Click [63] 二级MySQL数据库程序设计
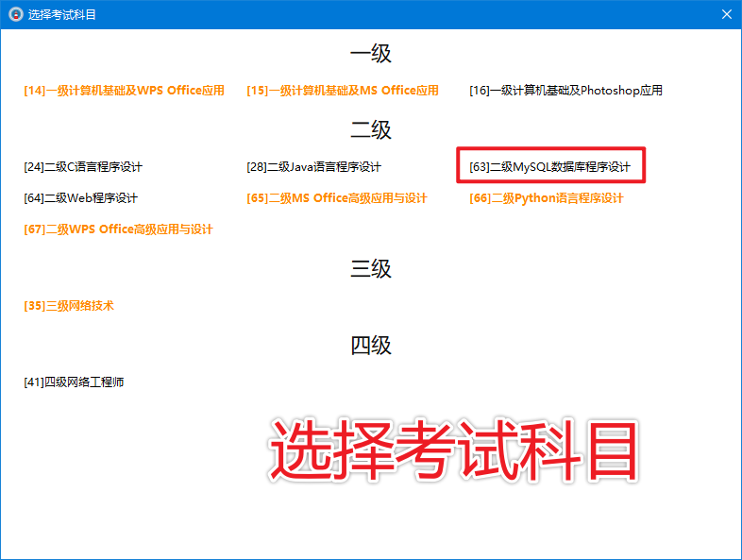Viewport: 742px width, 560px height. coord(549,167)
